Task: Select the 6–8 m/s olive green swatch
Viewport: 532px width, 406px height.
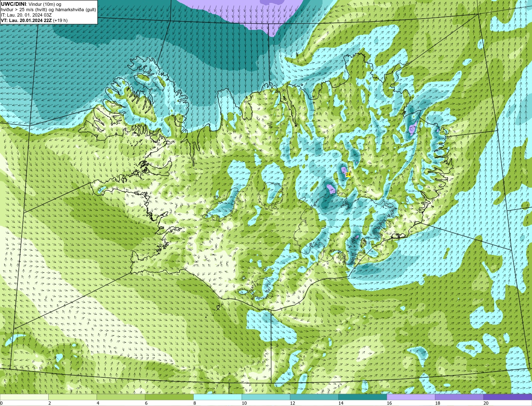Action: [169, 397]
